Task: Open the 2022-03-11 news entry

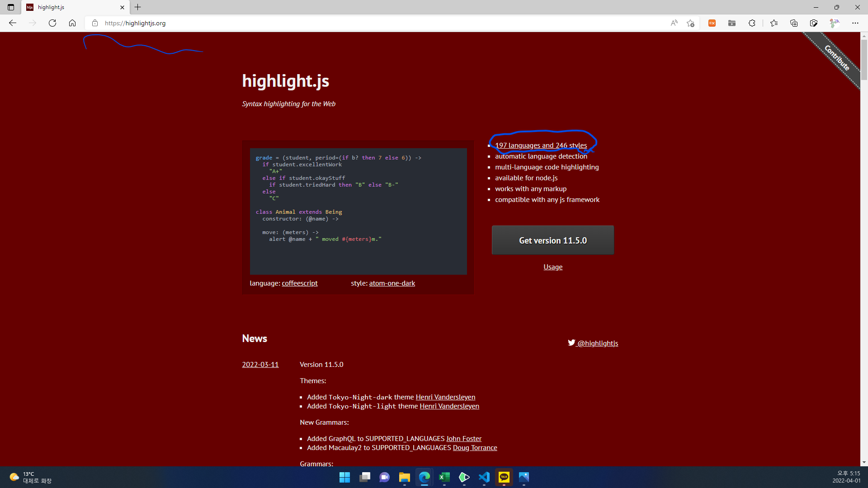Action: 260,365
